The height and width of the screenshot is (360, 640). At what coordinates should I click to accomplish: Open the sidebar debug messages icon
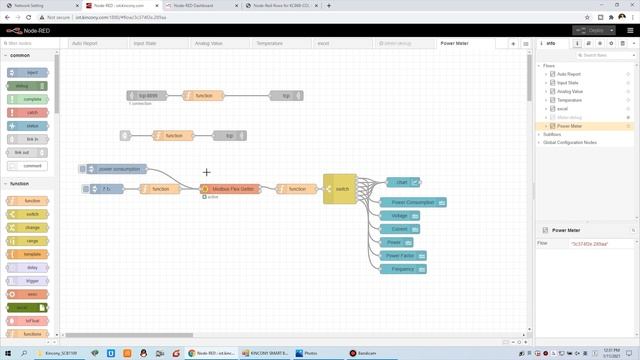(x=600, y=43)
